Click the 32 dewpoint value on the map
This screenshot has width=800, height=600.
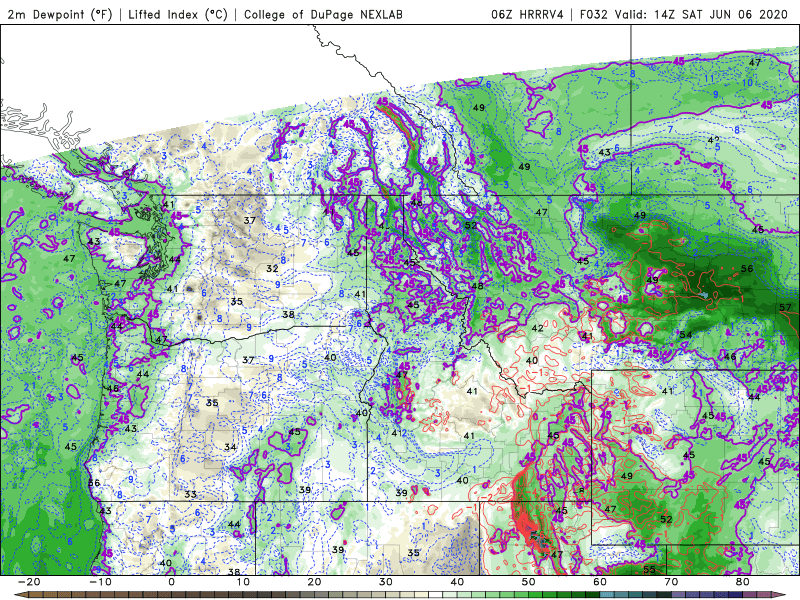coord(272,268)
